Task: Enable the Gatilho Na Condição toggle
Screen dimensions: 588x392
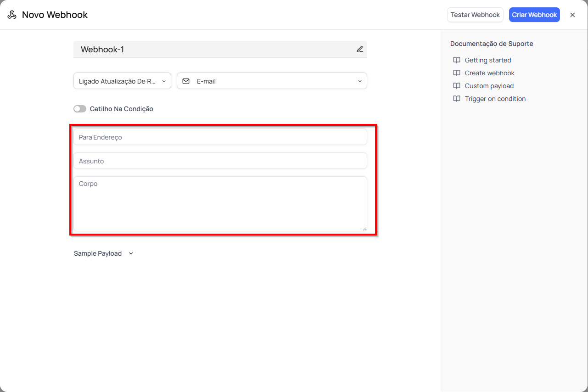Action: click(x=80, y=109)
